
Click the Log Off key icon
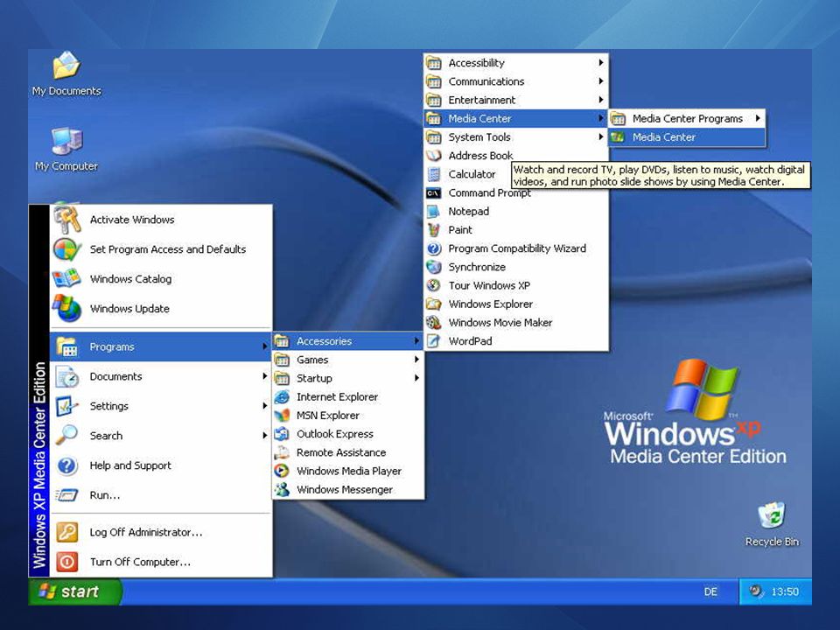tap(67, 532)
